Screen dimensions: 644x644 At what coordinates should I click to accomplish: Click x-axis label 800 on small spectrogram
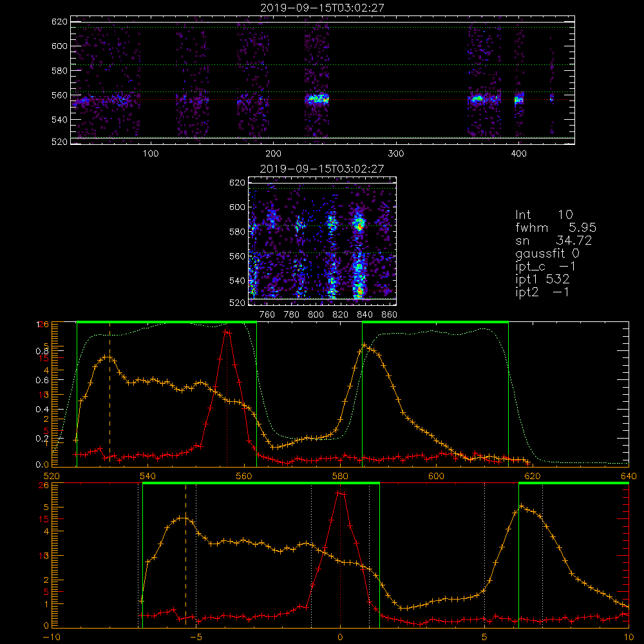click(316, 315)
